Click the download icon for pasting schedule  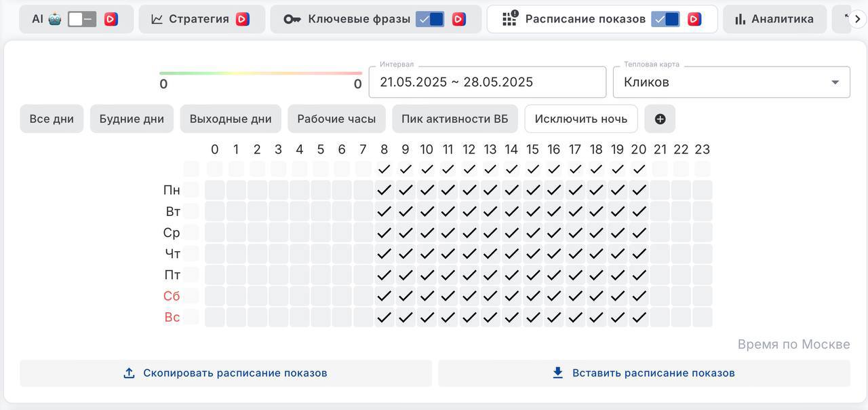(558, 373)
